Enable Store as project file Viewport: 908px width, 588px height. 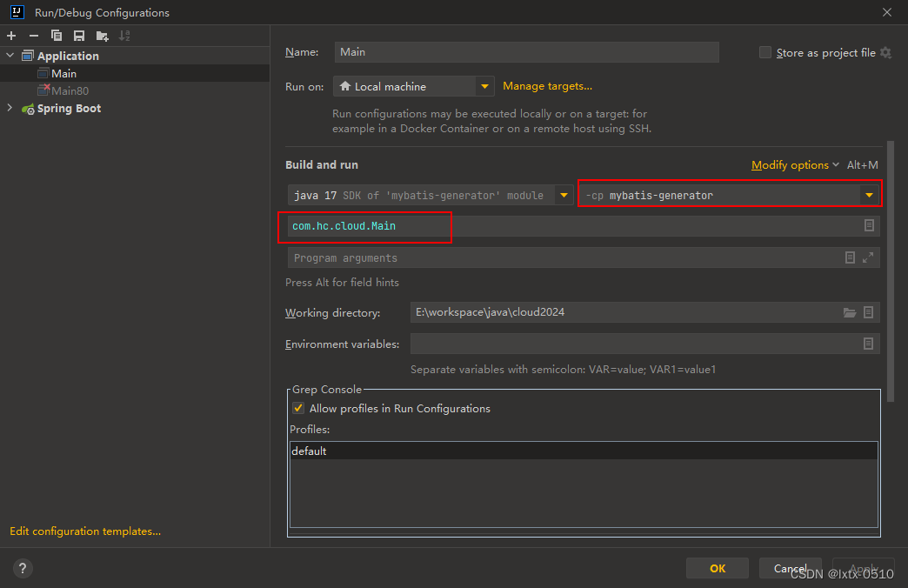[764, 52]
